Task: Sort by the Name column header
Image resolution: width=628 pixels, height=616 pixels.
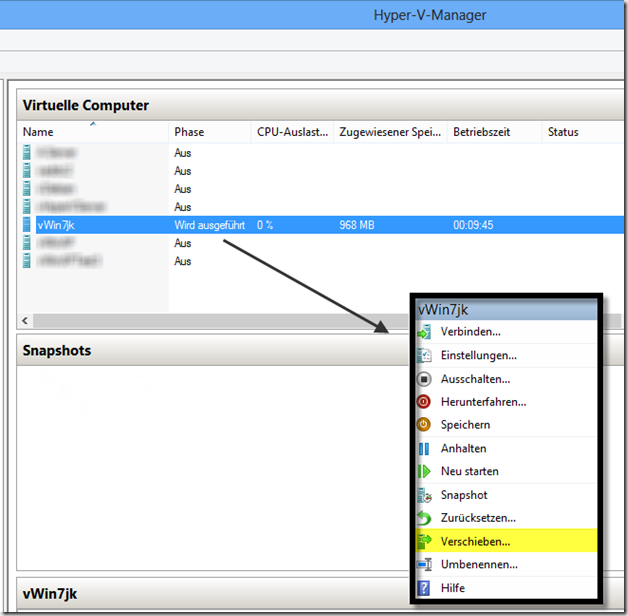Action: coord(93,132)
